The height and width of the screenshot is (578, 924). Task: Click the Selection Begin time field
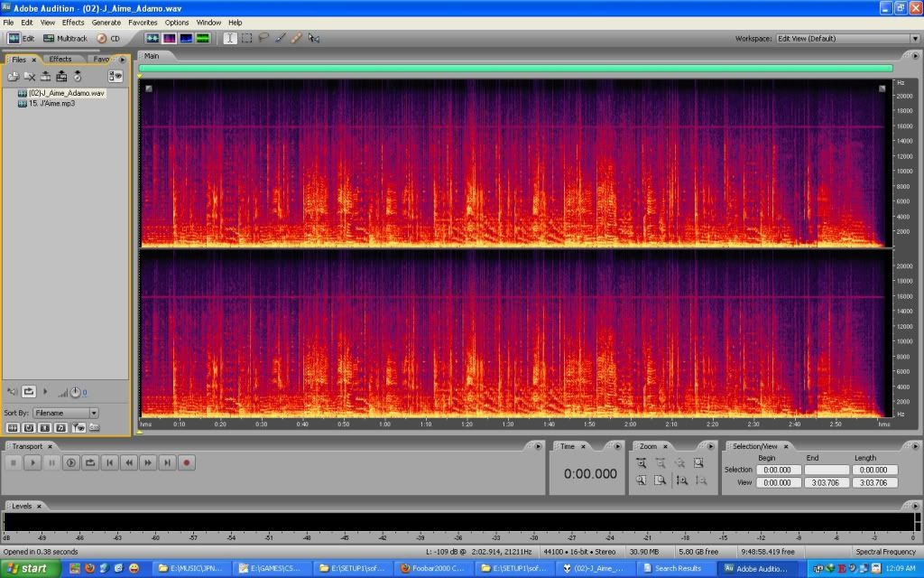[x=777, y=470]
